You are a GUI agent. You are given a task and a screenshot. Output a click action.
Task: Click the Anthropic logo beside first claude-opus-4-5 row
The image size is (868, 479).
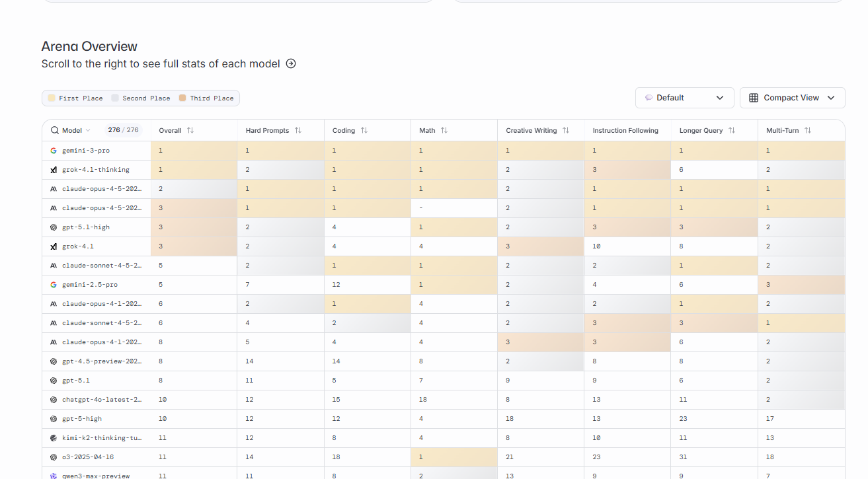(x=54, y=189)
